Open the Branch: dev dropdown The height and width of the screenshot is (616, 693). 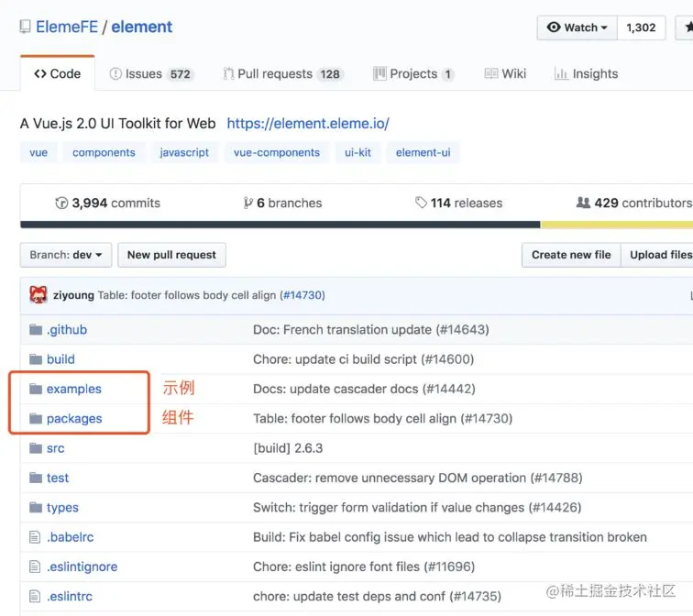tap(65, 255)
